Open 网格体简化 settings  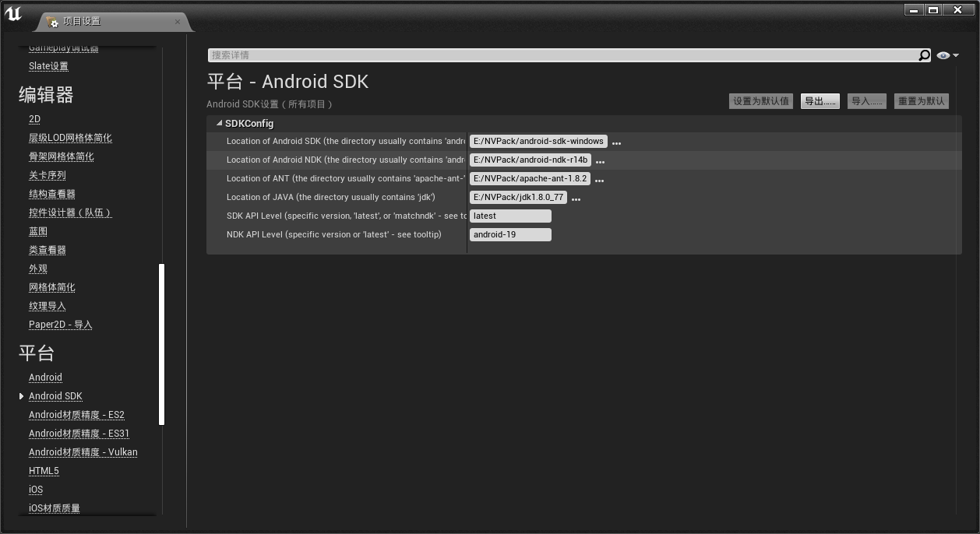52,287
